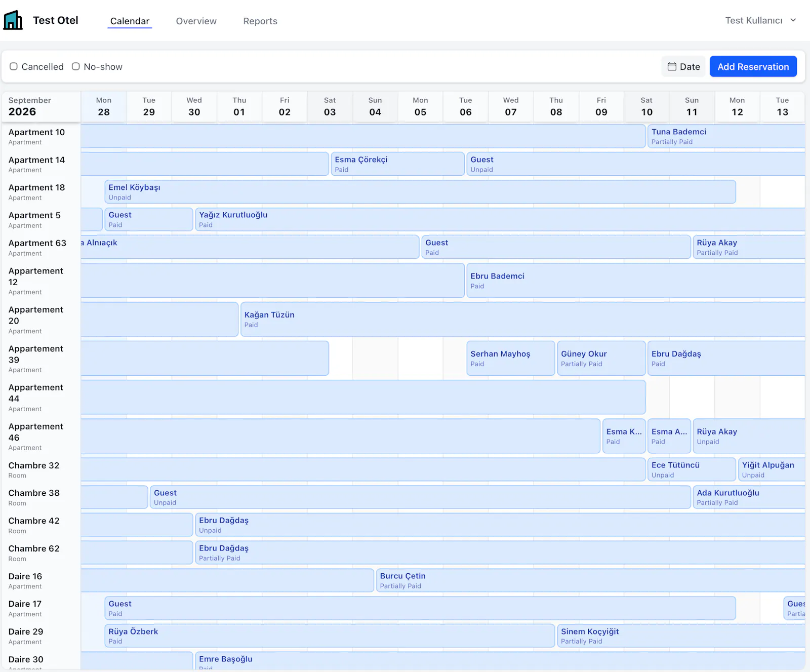Screen dimensions: 810x672
Task: Enable the Cancelled checkbox filter
Action: 14,66
